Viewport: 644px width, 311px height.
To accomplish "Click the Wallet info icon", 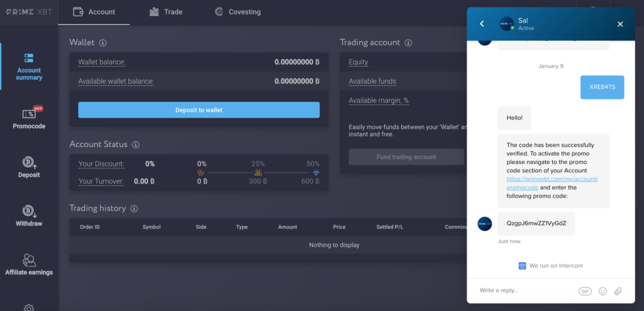I will click(x=103, y=43).
